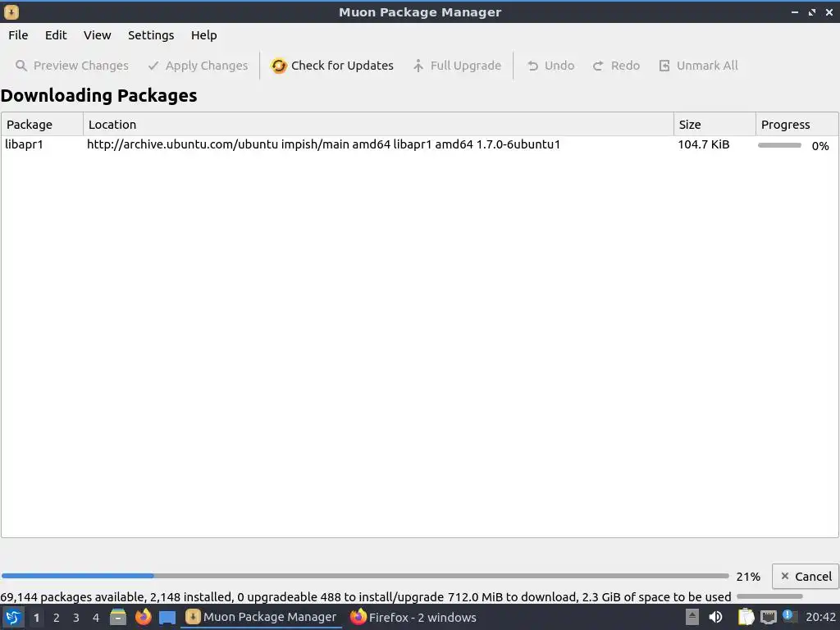Click the show desktop taskbar icon
840x630 pixels.
click(x=167, y=617)
